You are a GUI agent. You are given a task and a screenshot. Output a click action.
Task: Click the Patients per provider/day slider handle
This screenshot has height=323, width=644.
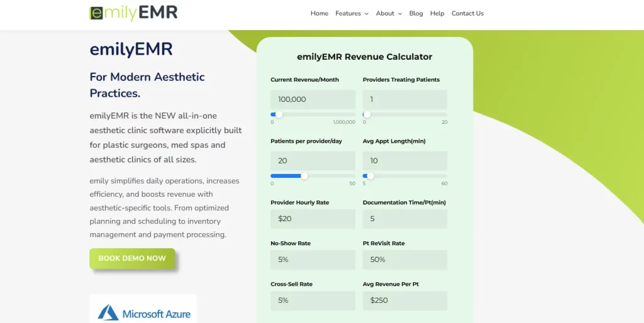[304, 176]
